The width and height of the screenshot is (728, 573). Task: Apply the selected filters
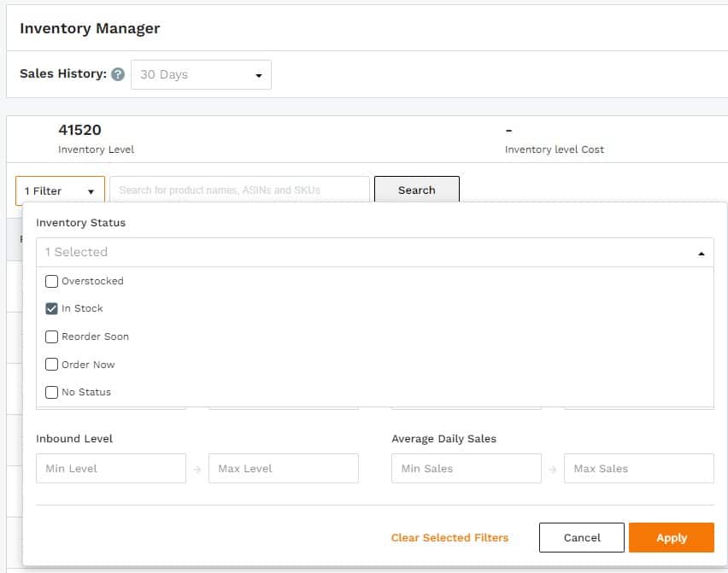tap(672, 538)
